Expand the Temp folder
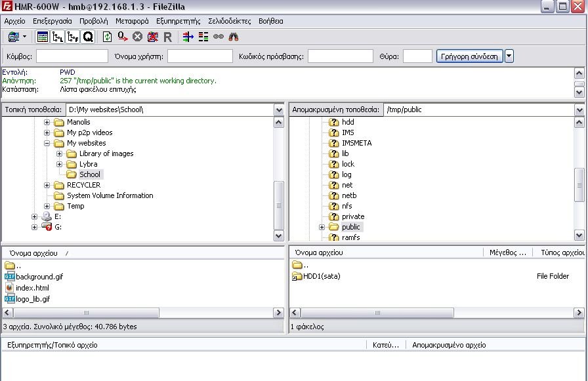Viewport: 588px width, 381px height. (47, 206)
